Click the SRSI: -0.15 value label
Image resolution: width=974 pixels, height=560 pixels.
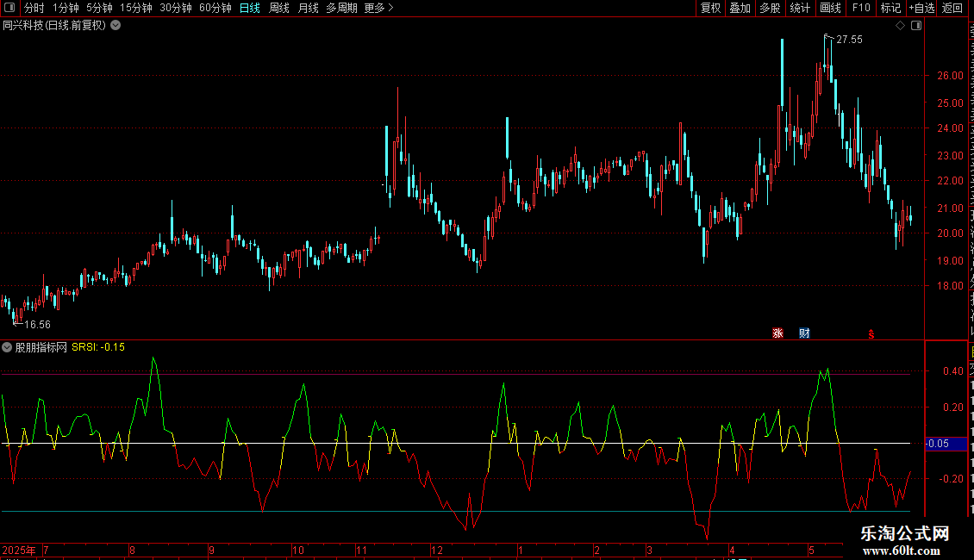tap(98, 347)
